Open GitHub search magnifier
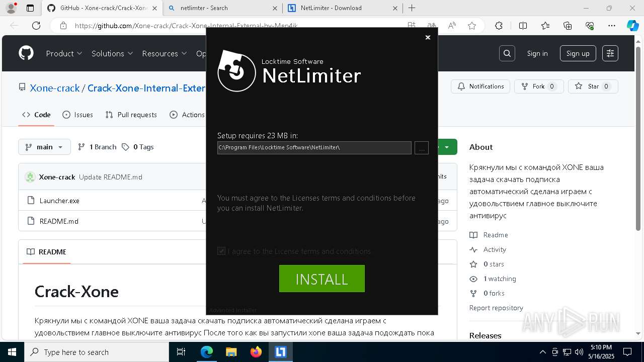The height and width of the screenshot is (362, 644). click(x=507, y=53)
